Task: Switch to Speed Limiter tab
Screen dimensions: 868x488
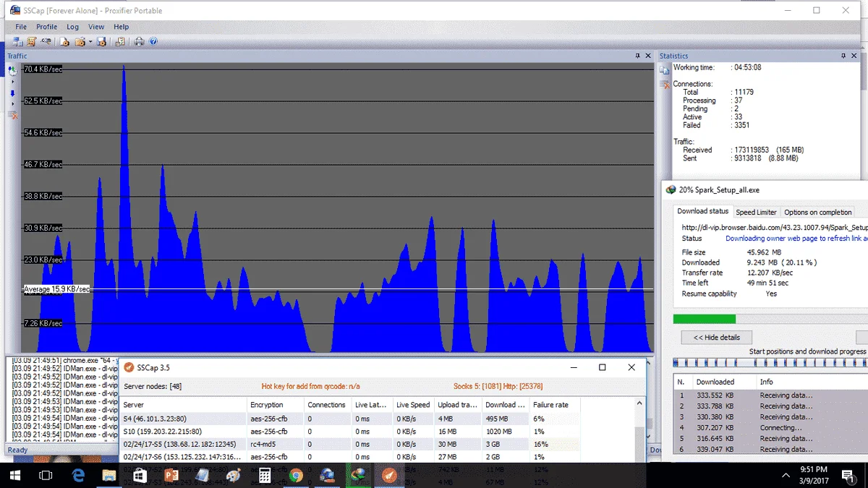Action: pyautogui.click(x=756, y=212)
